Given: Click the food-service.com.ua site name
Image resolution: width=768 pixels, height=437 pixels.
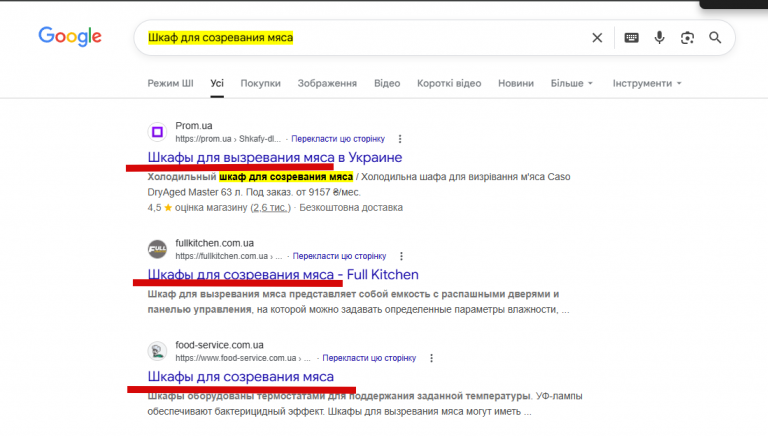Looking at the screenshot, I should pyautogui.click(x=219, y=345).
